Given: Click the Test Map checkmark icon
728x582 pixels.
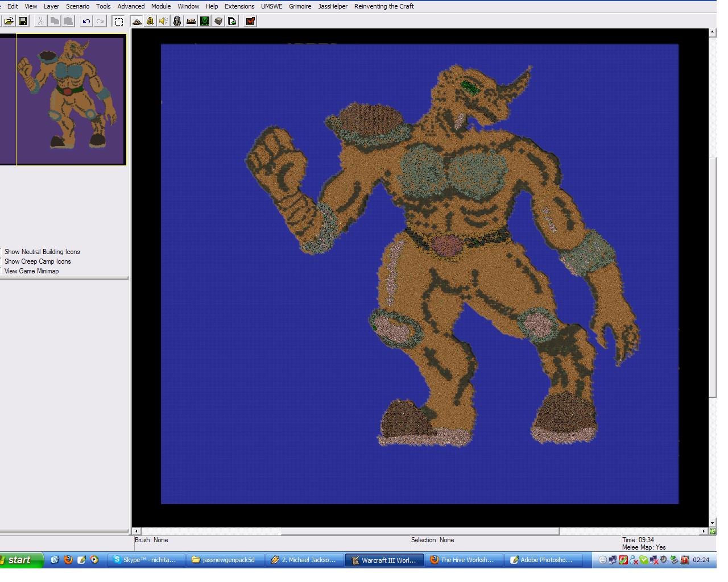Looking at the screenshot, I should pos(250,21).
